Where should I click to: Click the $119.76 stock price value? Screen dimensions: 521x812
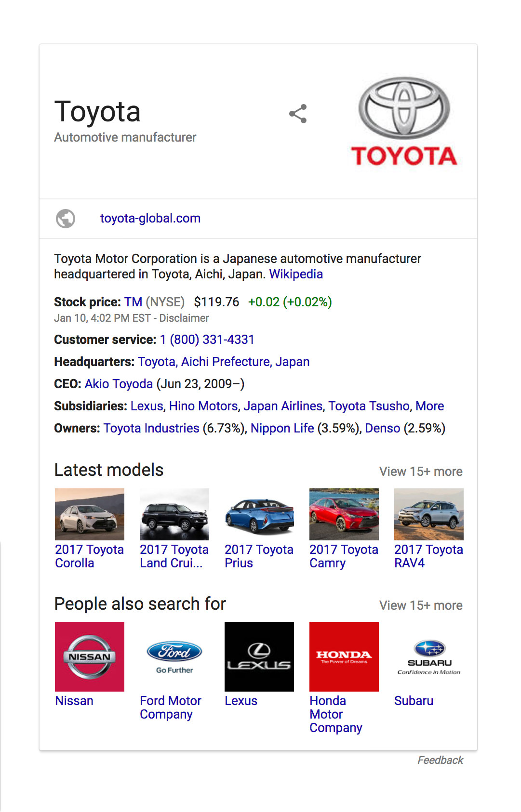(x=216, y=302)
